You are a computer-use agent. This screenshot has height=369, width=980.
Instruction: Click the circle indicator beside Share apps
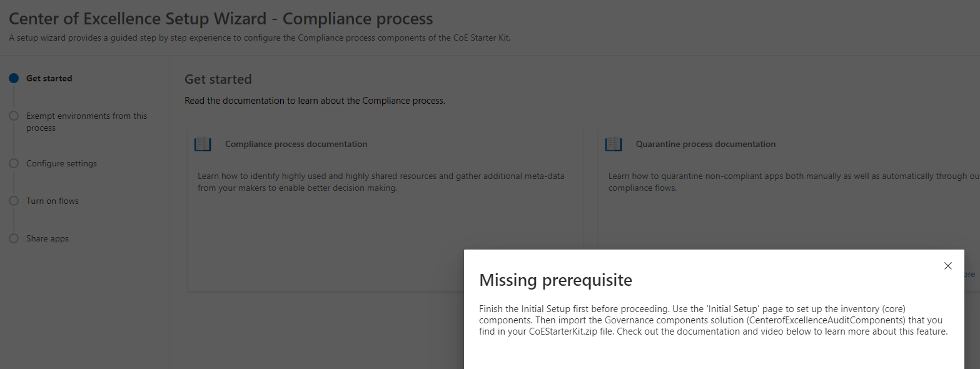point(14,238)
